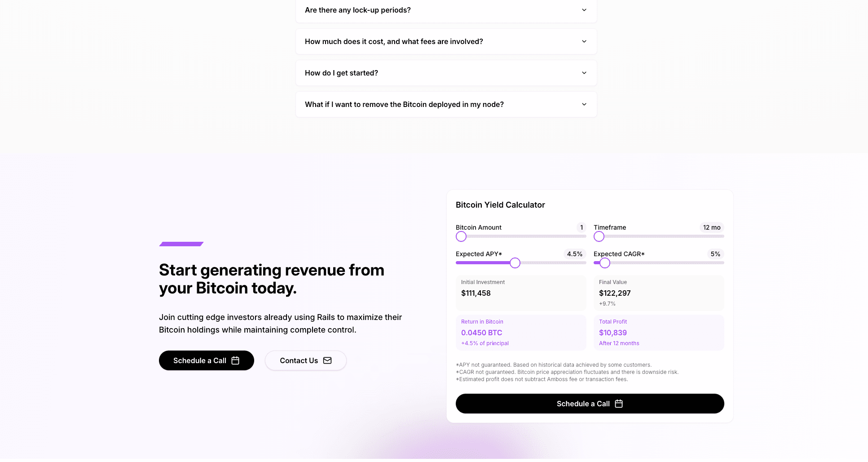Screen dimensions: 868x462
Task: Select the Timeframe slider handle
Action: point(599,236)
